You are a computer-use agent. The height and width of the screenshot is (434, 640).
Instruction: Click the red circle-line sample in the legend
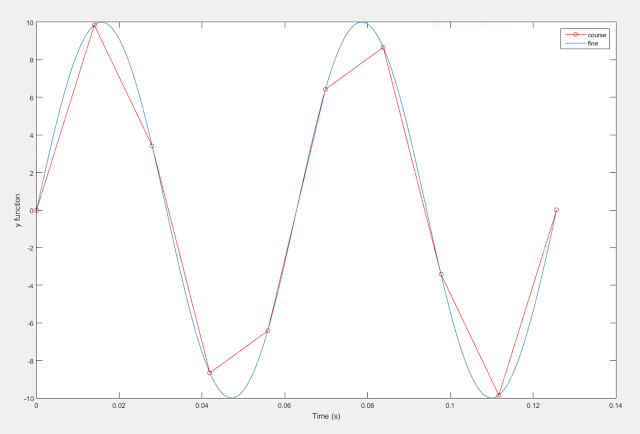(576, 35)
